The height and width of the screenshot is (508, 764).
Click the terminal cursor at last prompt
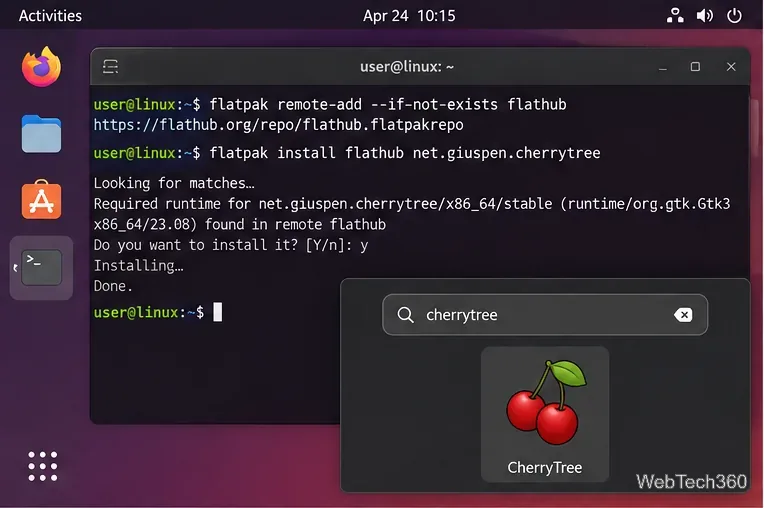click(x=217, y=312)
